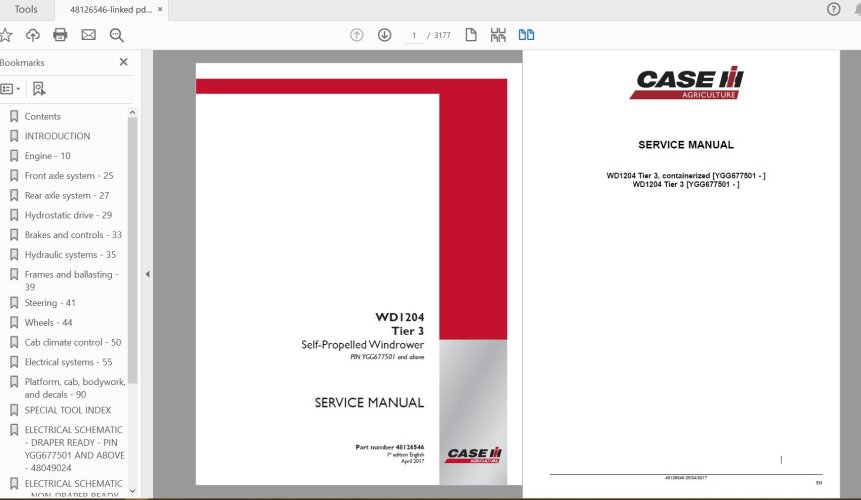The image size is (861, 500).
Task: Click total page count 3177
Action: (x=442, y=35)
